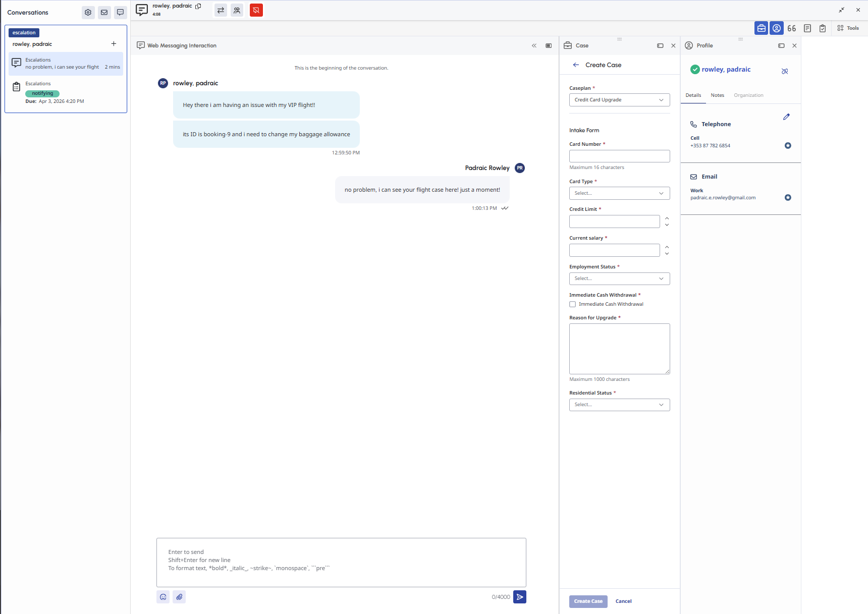Collapse the Web Messaging Interaction panel
Screen dimensions: 868x614
(x=534, y=45)
